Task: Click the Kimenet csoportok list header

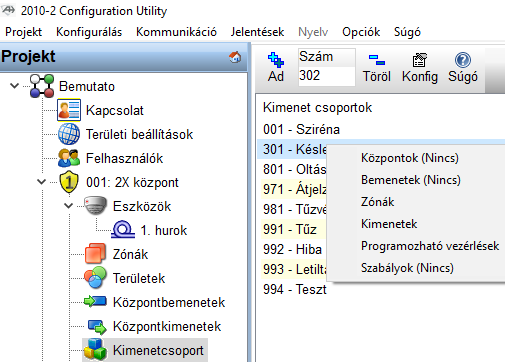Action: 317,108
